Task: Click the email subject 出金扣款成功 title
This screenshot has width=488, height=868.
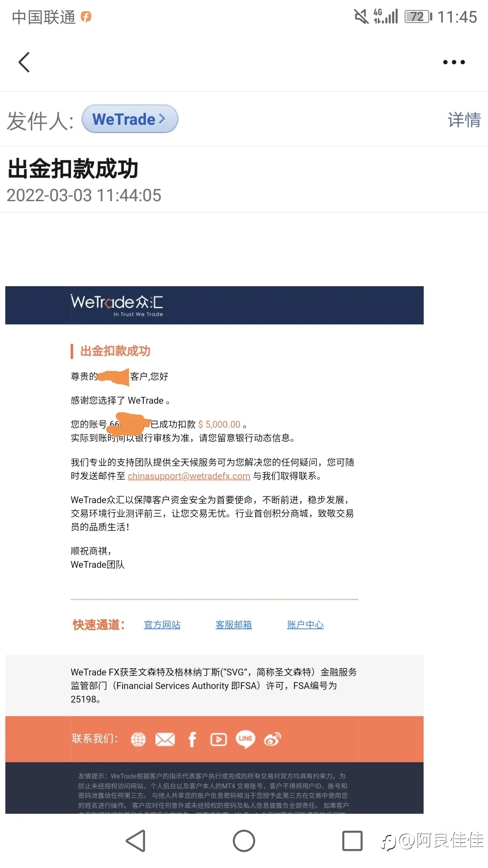Action: coord(73,169)
